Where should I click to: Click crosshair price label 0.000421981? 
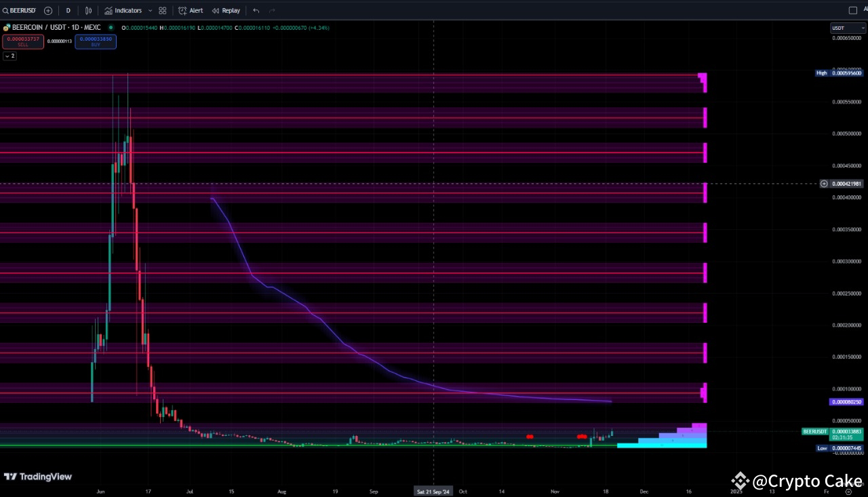point(847,184)
